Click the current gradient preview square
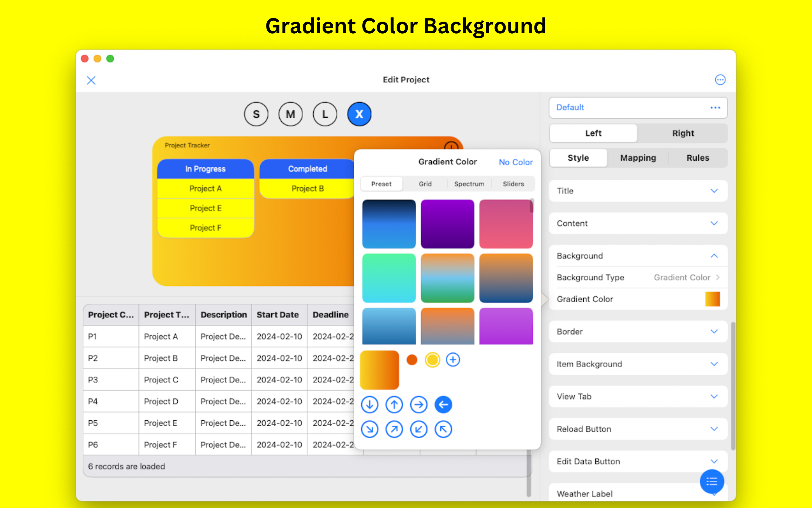The width and height of the screenshot is (812, 508). [379, 370]
